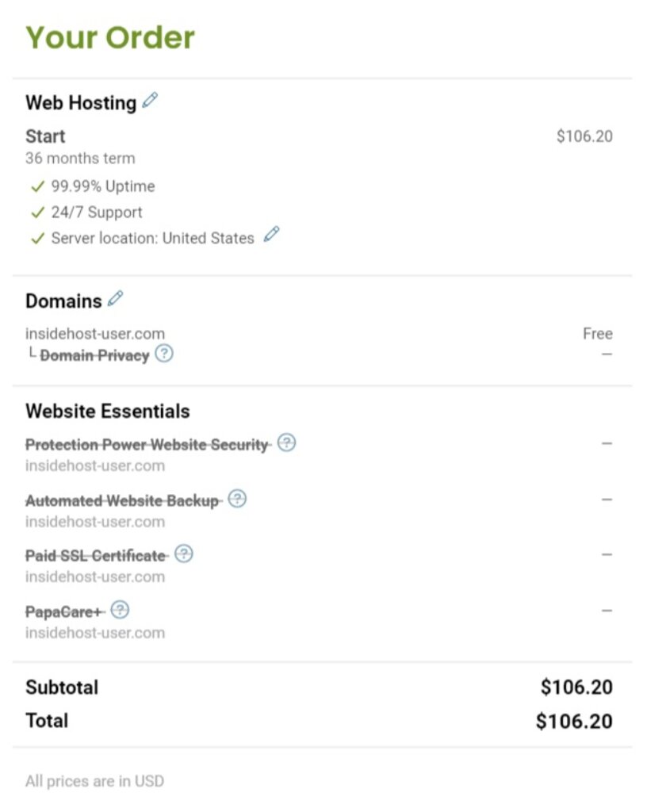Select Paid SSL Certificate item
The width and height of the screenshot is (647, 812).
click(95, 556)
